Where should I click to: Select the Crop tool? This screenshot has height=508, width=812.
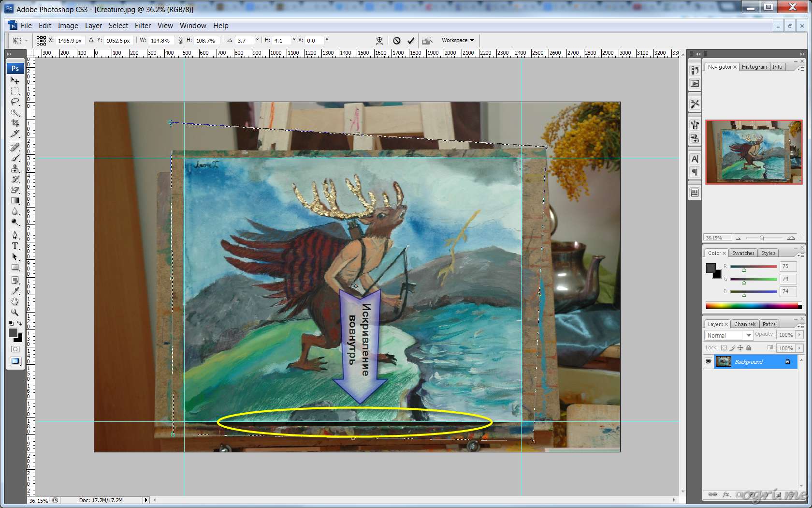[x=15, y=123]
